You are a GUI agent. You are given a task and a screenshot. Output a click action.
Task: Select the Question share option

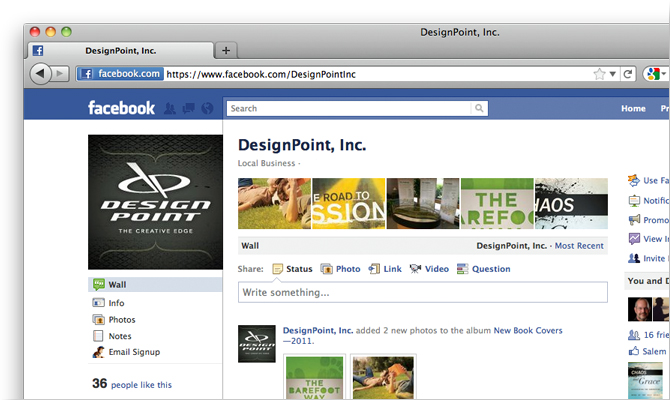click(x=484, y=269)
